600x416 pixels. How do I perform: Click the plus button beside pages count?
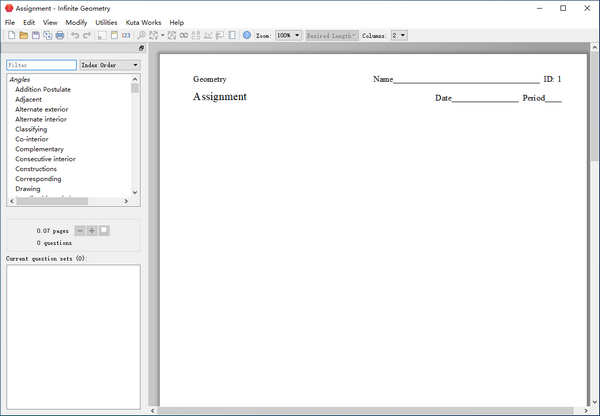[x=92, y=231]
